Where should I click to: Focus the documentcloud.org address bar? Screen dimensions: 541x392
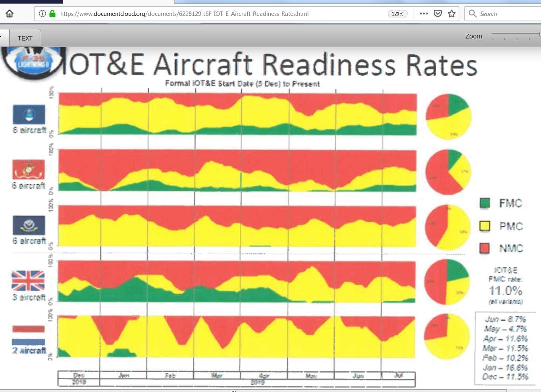pyautogui.click(x=218, y=14)
